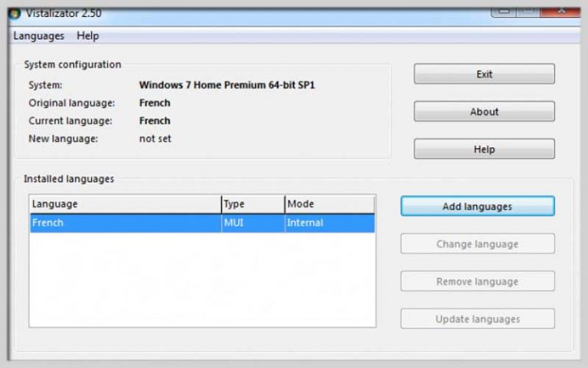588x368 pixels.
Task: Open the About dialog button
Action: (x=484, y=112)
